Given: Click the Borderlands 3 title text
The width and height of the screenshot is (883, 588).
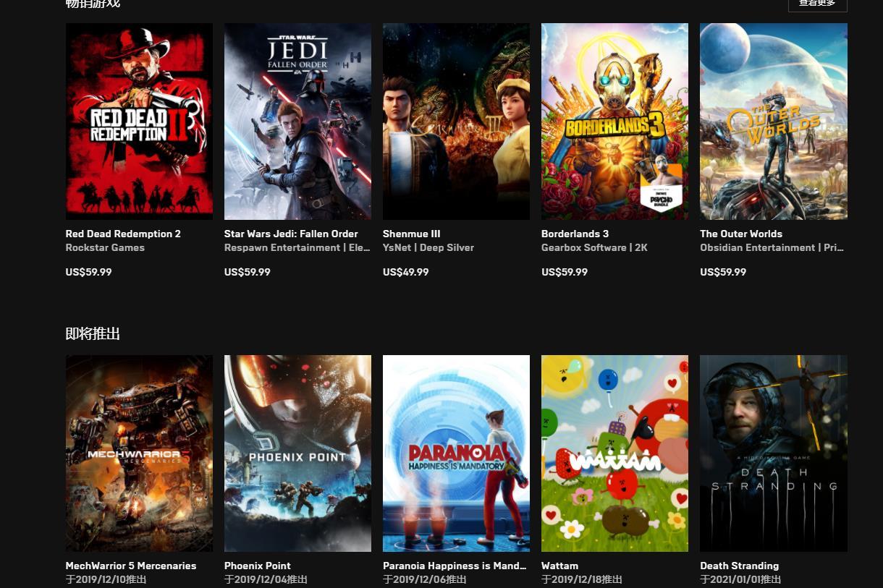Looking at the screenshot, I should click(x=575, y=234).
